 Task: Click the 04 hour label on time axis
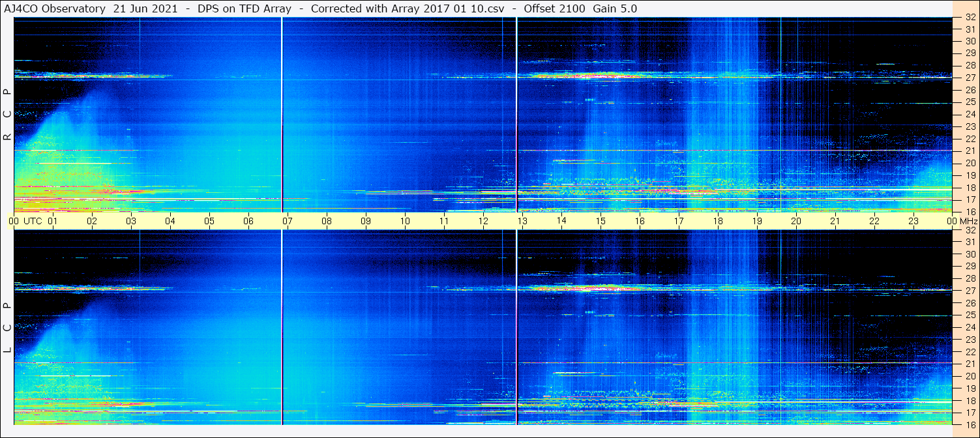click(170, 221)
